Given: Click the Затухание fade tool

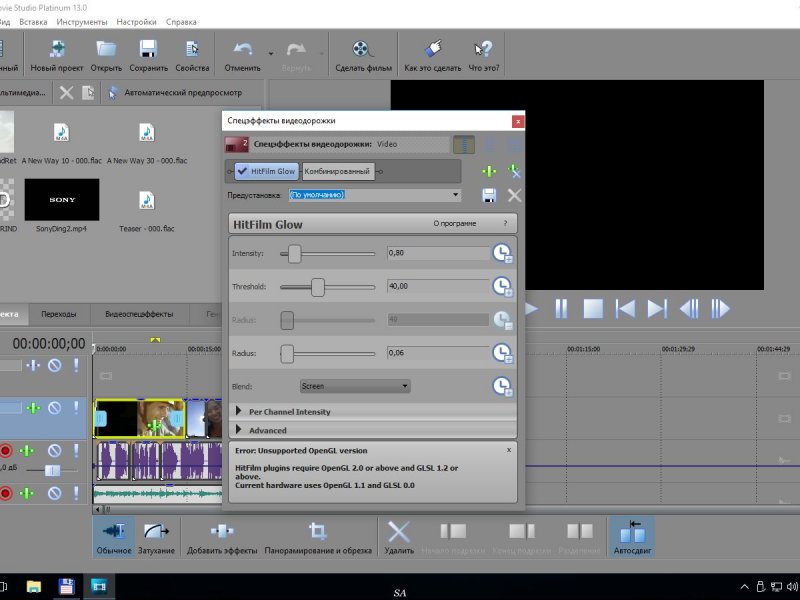Looking at the screenshot, I should 156,537.
